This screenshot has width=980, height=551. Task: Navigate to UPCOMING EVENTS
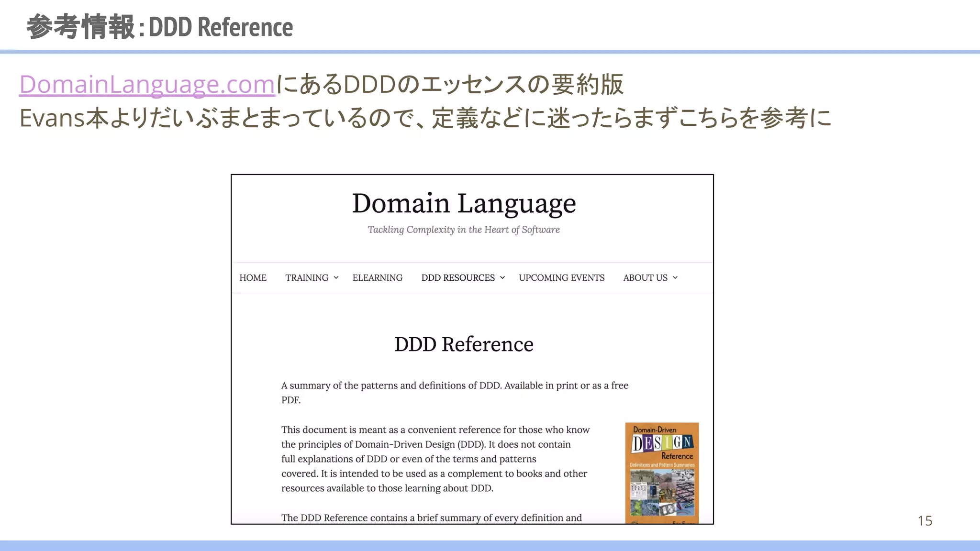tap(561, 278)
